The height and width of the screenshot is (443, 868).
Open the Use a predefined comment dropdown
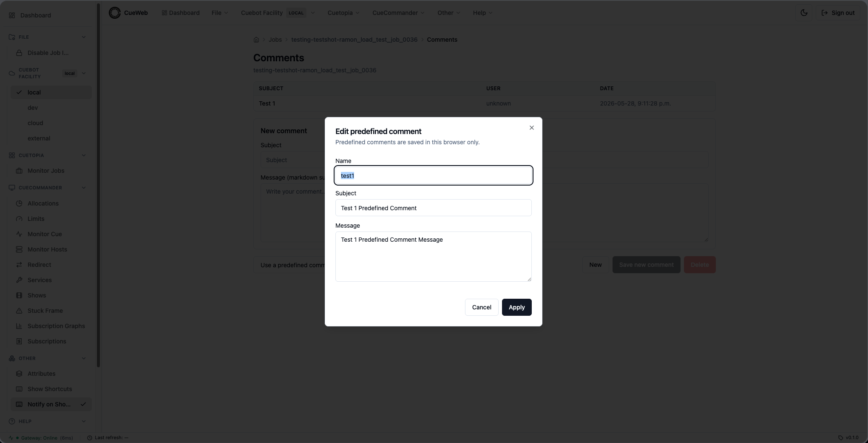(x=289, y=265)
